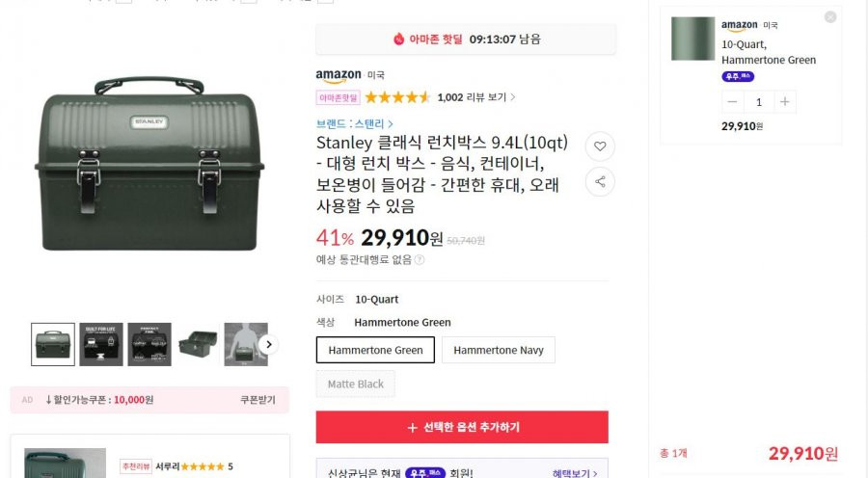Click the quantity input field showing 1
Viewport: 868px width, 478px height.
pyautogui.click(x=758, y=102)
